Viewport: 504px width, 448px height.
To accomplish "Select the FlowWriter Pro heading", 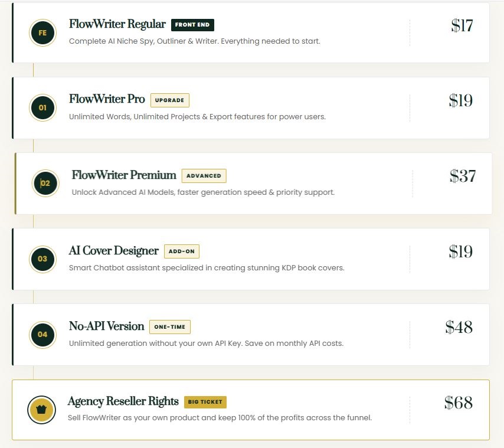I will tap(107, 99).
